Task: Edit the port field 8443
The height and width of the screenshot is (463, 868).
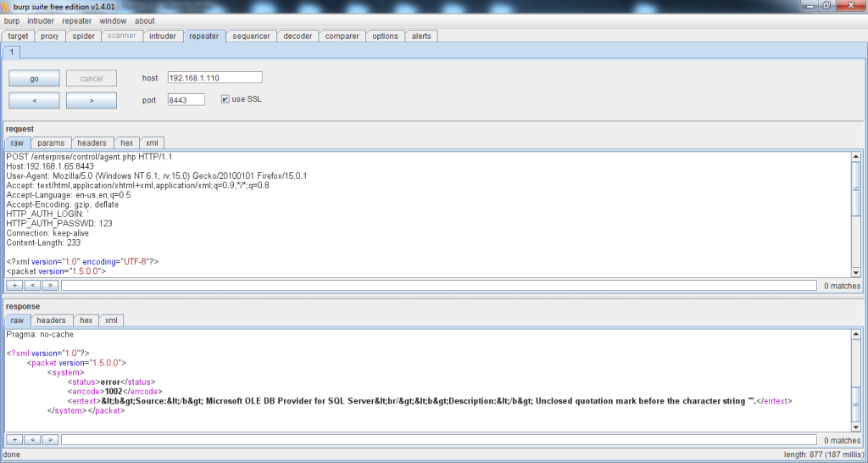Action: click(186, 100)
